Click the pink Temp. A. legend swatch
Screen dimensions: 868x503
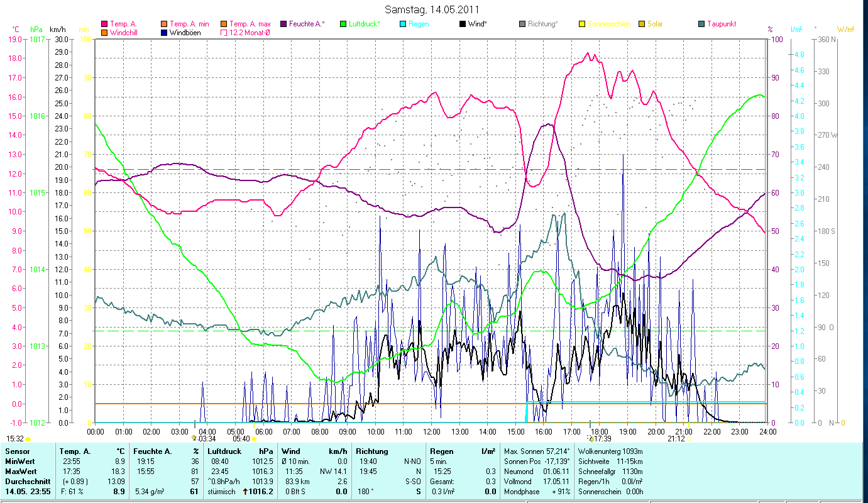point(104,24)
